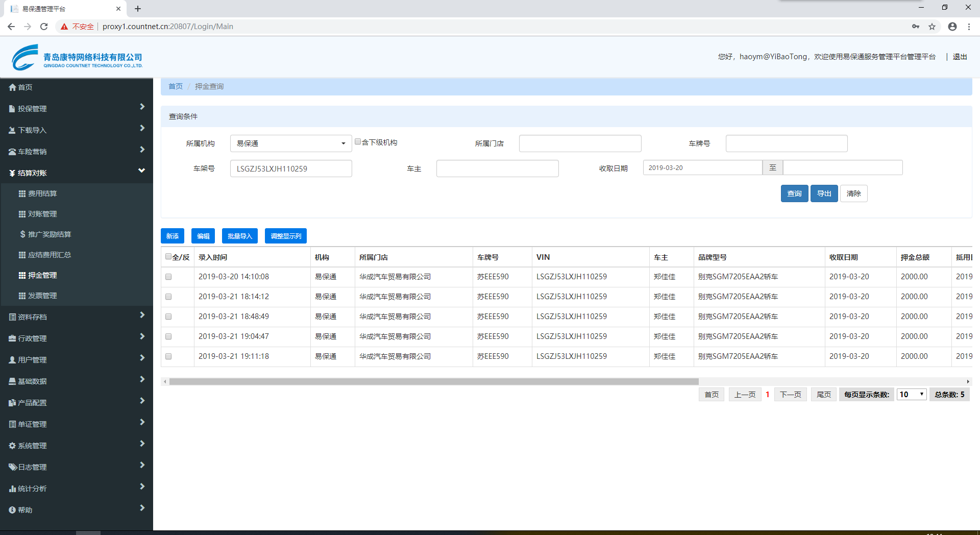Reload the page with the refresh icon

pyautogui.click(x=44, y=27)
